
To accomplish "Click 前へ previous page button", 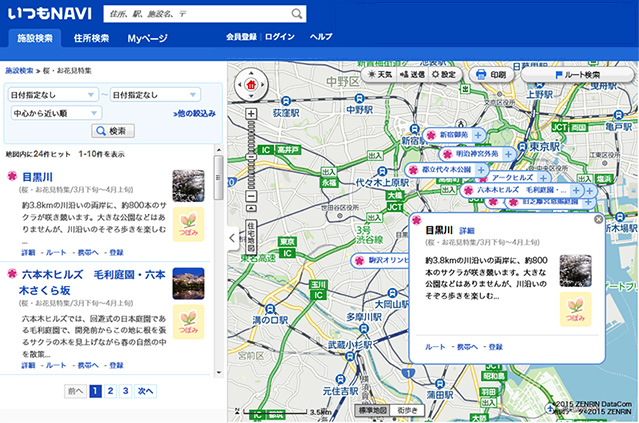I will pos(75,391).
